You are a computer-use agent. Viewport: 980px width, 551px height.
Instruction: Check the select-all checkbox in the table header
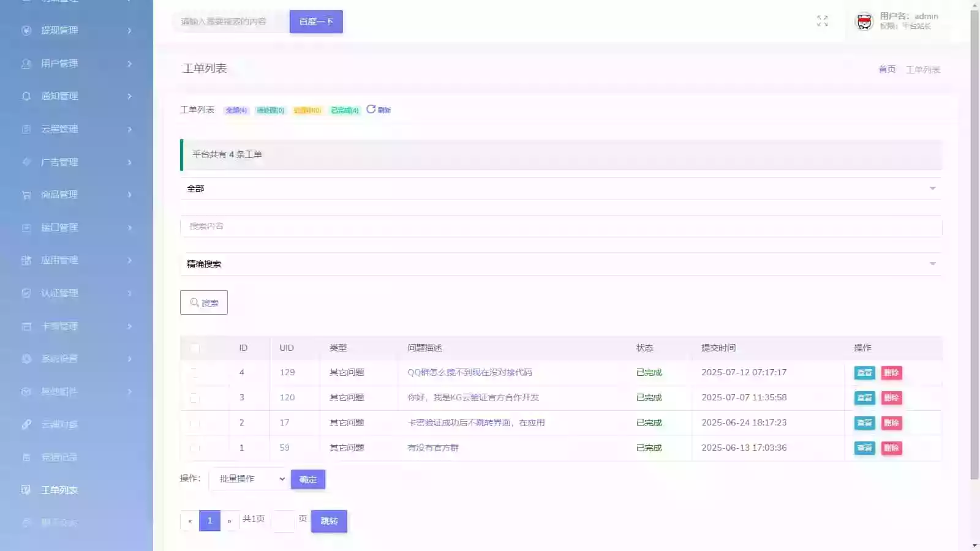pyautogui.click(x=195, y=348)
